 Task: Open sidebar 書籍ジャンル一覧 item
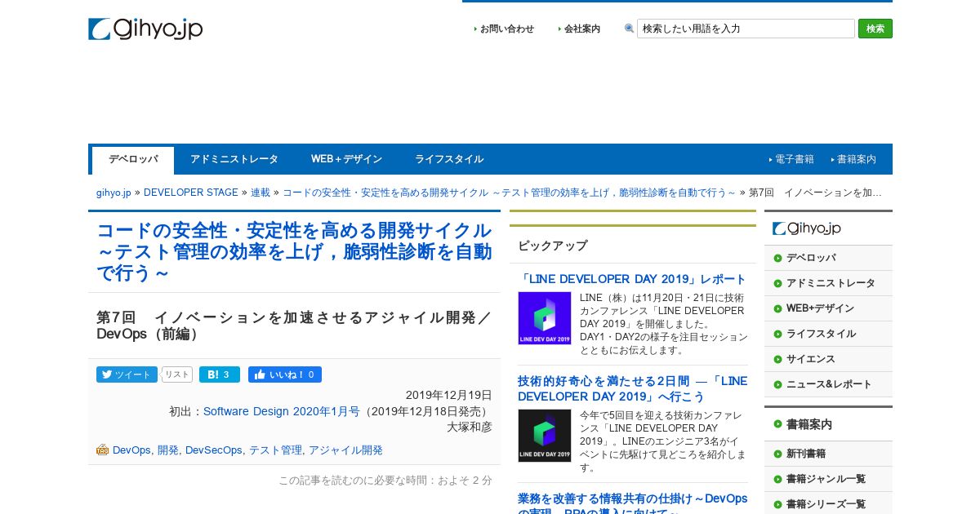828,479
